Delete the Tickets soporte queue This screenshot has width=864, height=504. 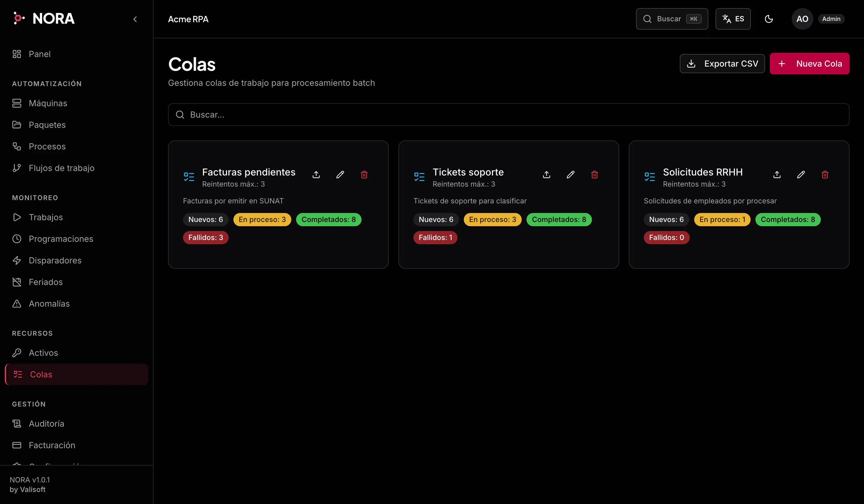pyautogui.click(x=595, y=175)
